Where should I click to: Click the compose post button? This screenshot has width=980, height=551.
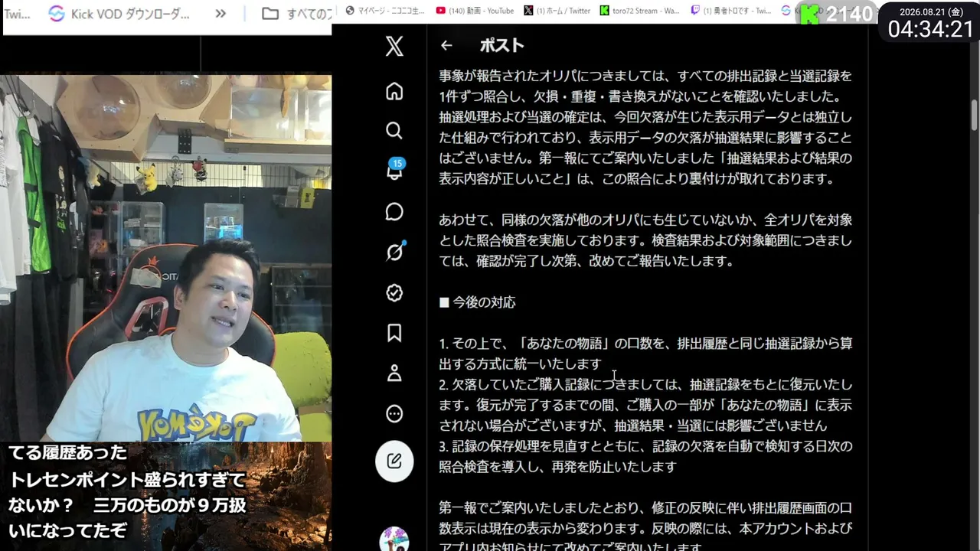[x=394, y=461]
